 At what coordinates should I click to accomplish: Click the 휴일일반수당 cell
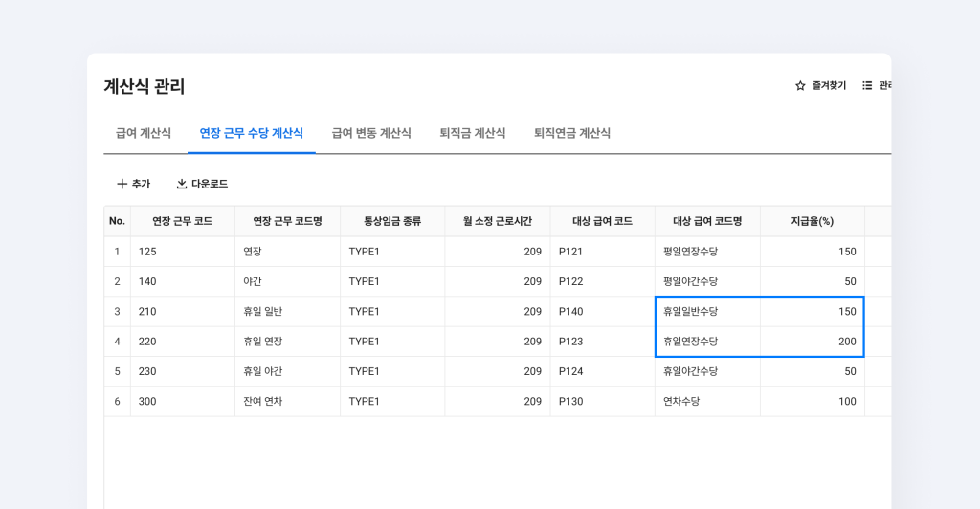point(707,312)
